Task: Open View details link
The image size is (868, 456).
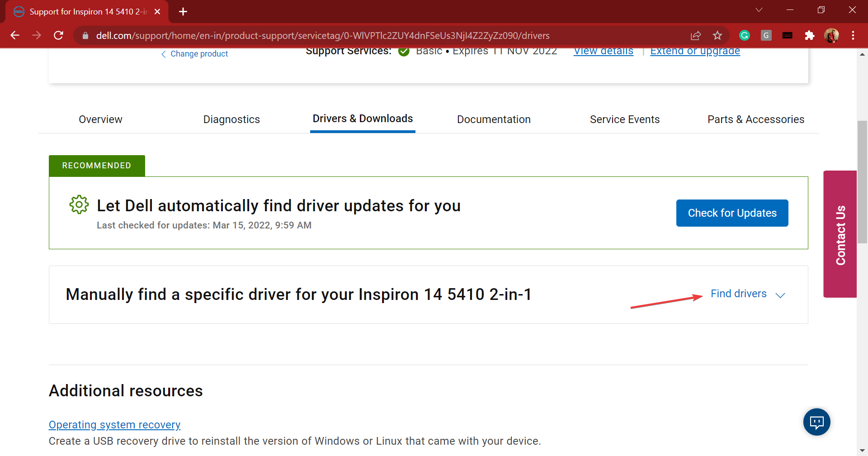Action: tap(604, 51)
